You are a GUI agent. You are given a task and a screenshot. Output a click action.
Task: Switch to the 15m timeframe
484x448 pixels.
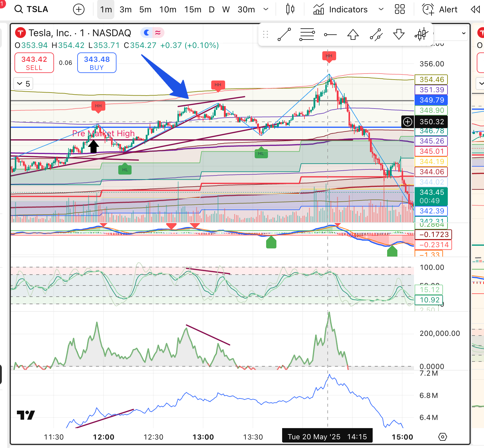click(x=193, y=10)
